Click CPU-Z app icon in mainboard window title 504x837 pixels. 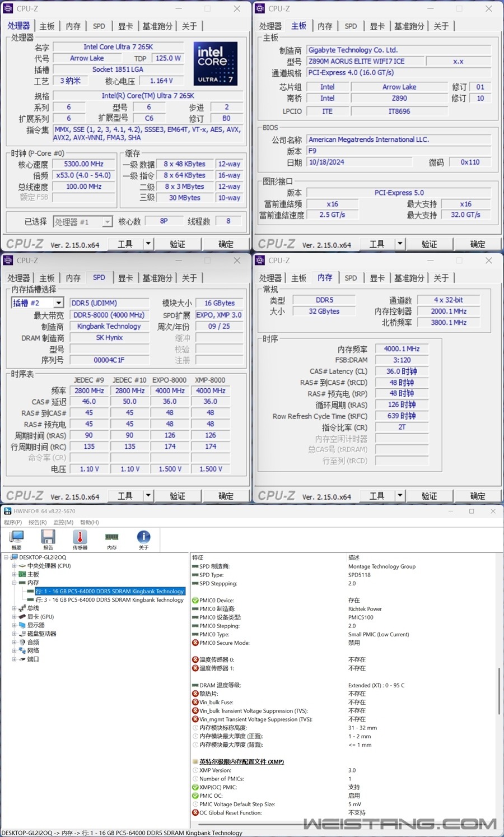coord(260,8)
